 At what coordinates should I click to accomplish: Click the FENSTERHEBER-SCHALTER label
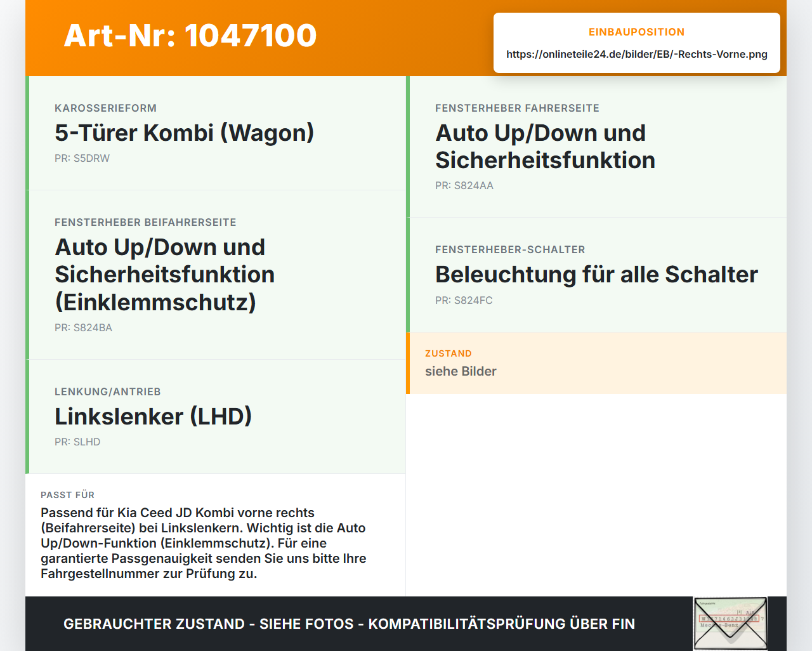click(510, 250)
